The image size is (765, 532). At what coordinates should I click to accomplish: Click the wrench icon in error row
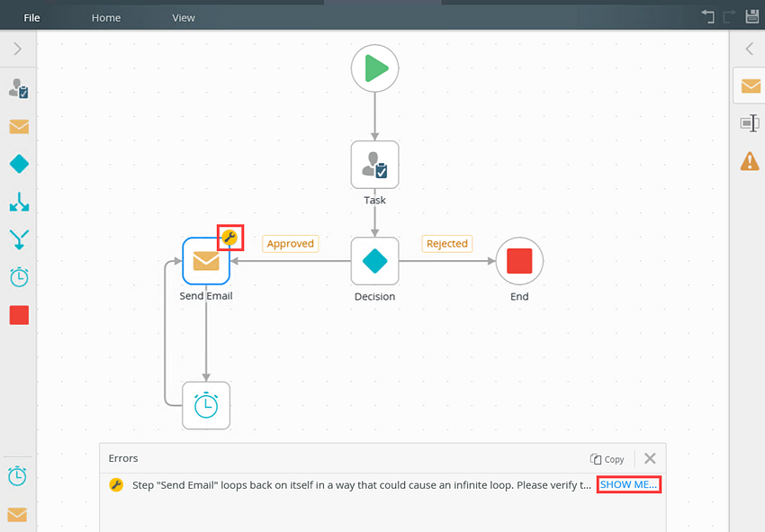coord(116,484)
